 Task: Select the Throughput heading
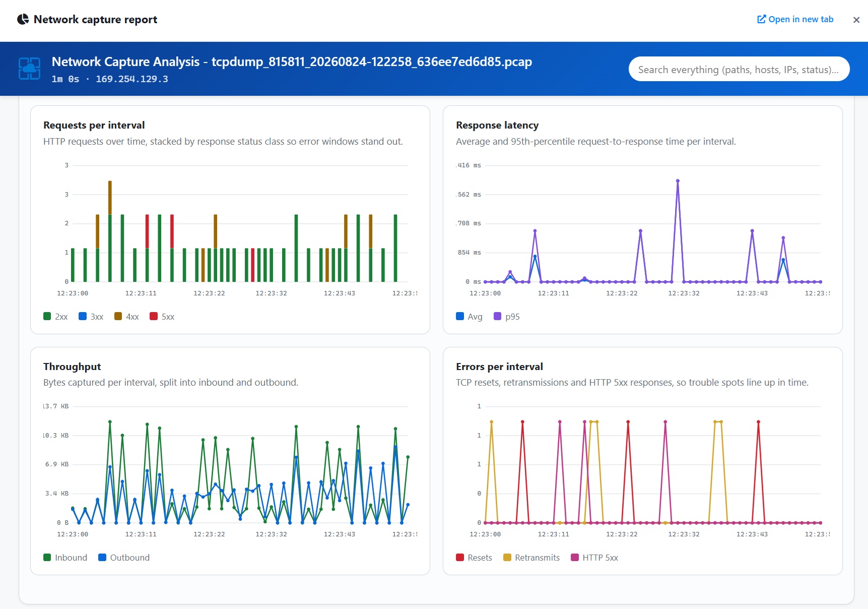point(72,367)
